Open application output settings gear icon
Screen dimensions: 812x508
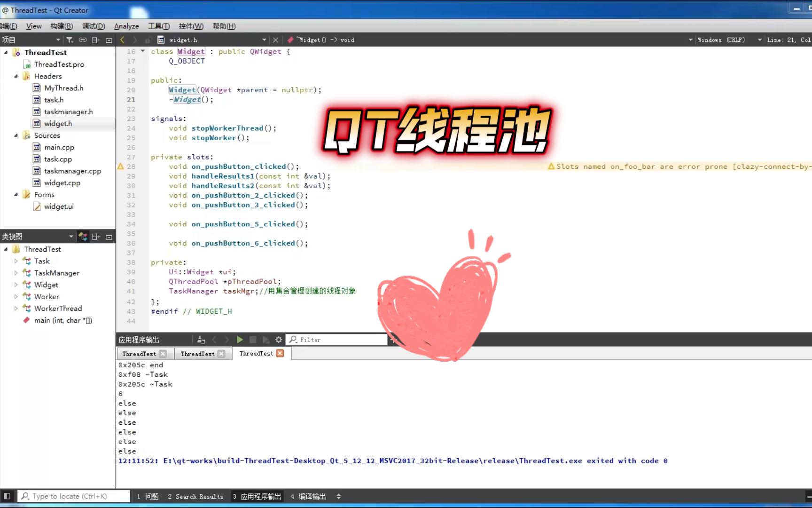click(x=279, y=339)
